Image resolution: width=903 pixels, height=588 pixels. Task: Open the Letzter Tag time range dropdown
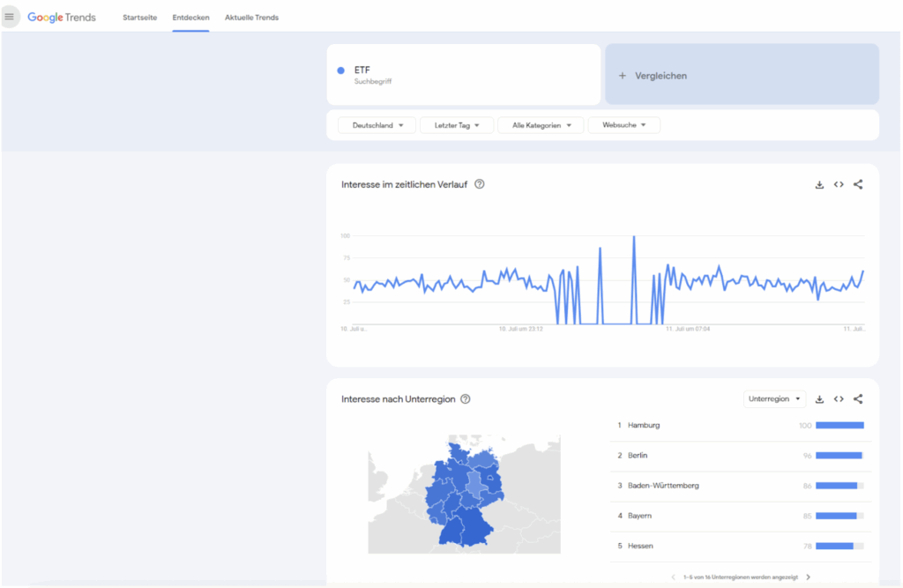(x=457, y=125)
